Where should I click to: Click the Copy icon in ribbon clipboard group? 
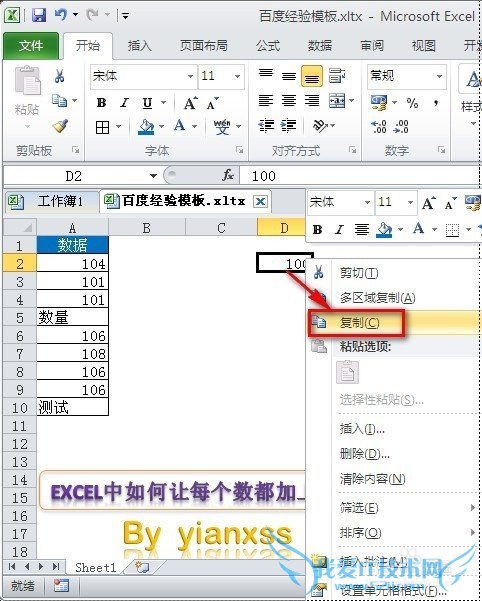point(60,100)
